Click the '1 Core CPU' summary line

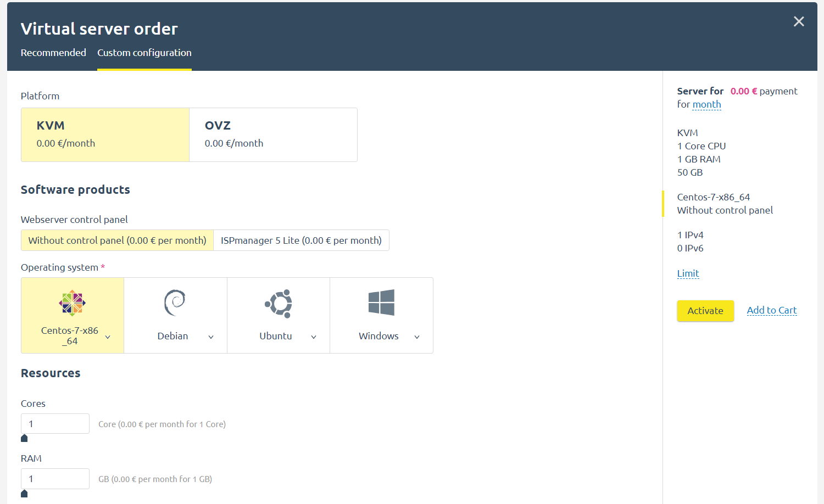(x=701, y=146)
